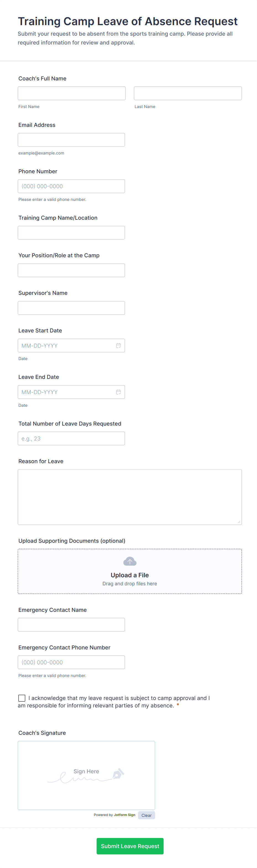
Task: Click the Supervisor's Name field
Action: tap(71, 308)
